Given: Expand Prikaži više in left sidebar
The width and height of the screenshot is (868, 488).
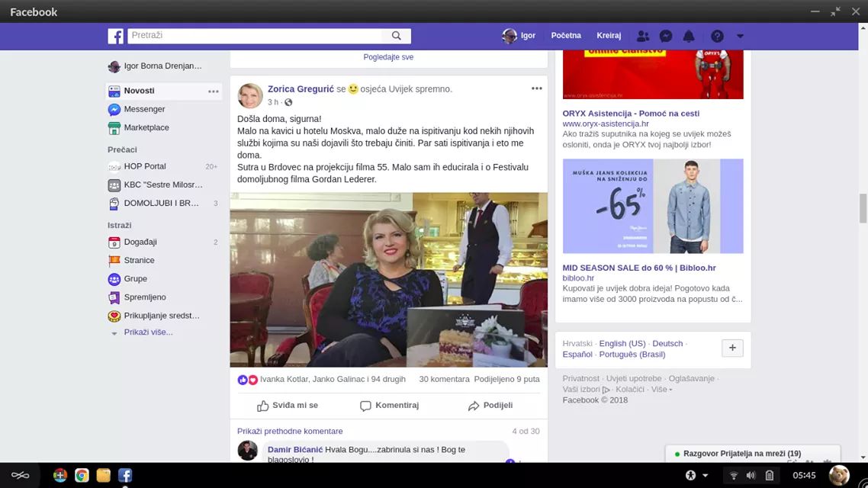Looking at the screenshot, I should (148, 332).
